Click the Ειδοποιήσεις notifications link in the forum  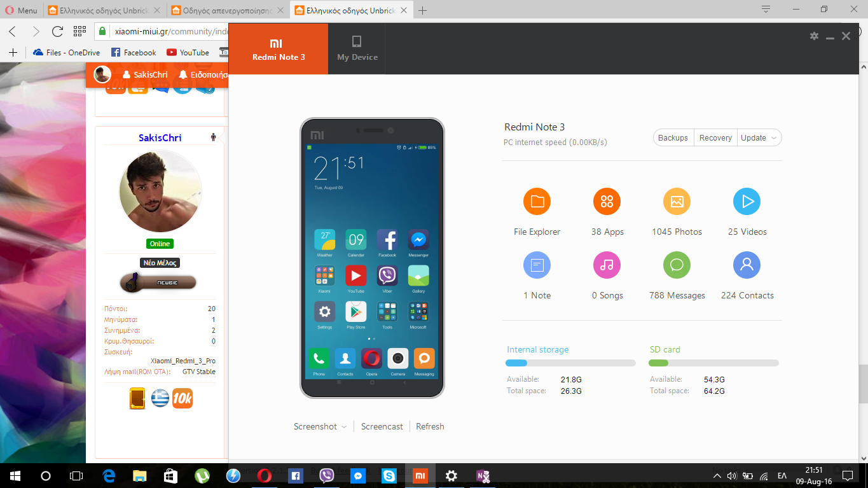click(203, 74)
